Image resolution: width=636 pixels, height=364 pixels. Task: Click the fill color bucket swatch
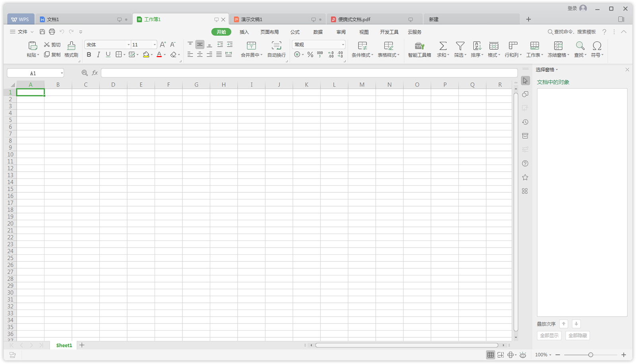(146, 55)
